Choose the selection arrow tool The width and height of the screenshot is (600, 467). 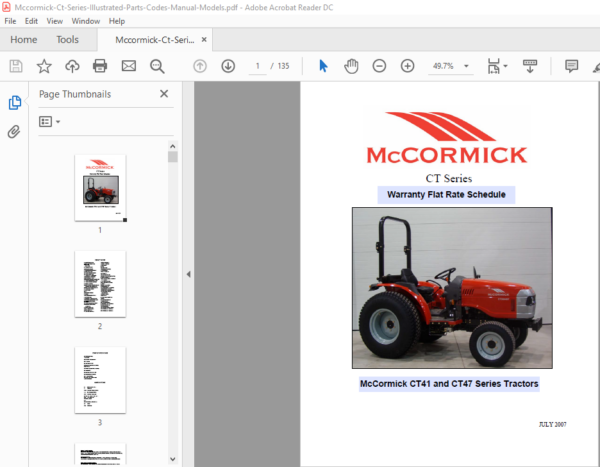coord(323,66)
